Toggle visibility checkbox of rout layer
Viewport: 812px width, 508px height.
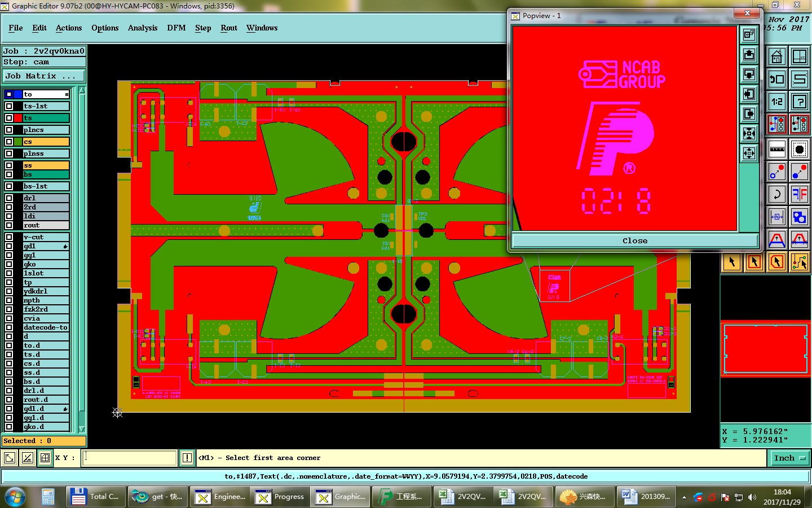(x=9, y=225)
